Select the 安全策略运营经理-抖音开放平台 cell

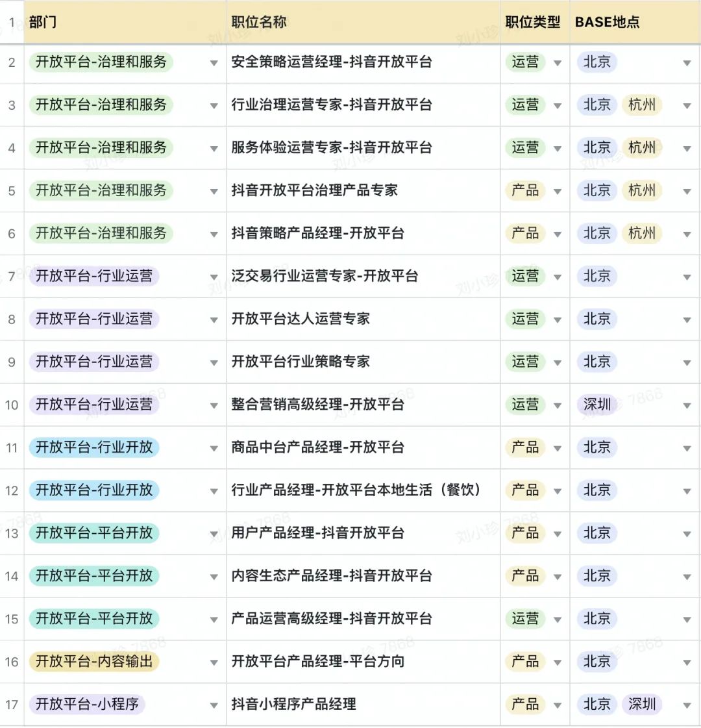(331, 62)
